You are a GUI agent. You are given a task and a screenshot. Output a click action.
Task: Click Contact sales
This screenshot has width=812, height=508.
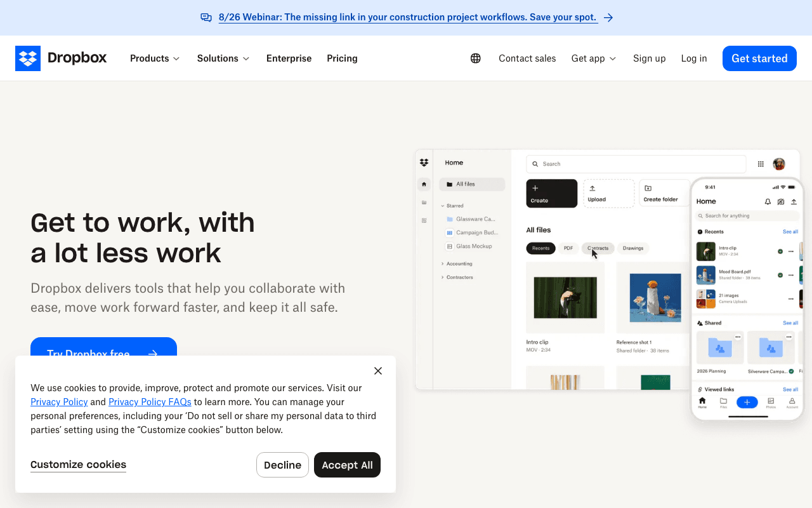tap(527, 58)
